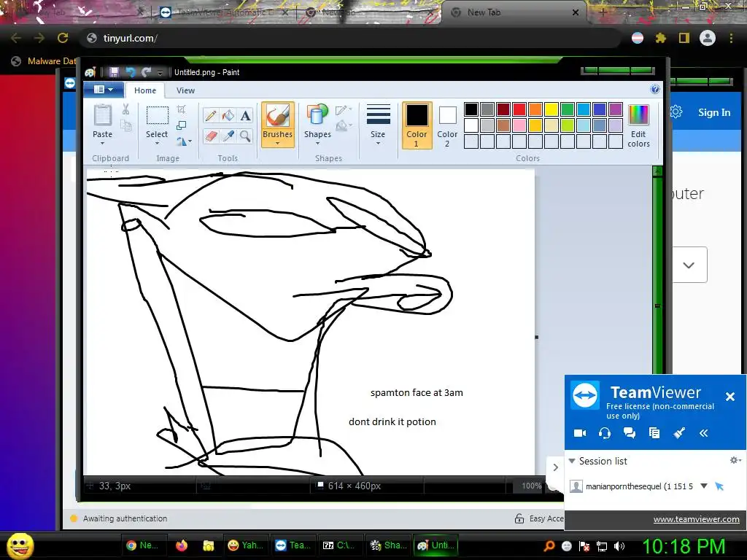Open Paint file menu button
This screenshot has width=747, height=560.
click(x=104, y=90)
